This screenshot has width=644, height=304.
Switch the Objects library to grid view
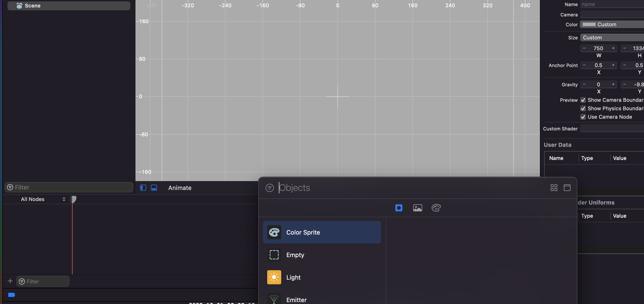(554, 187)
